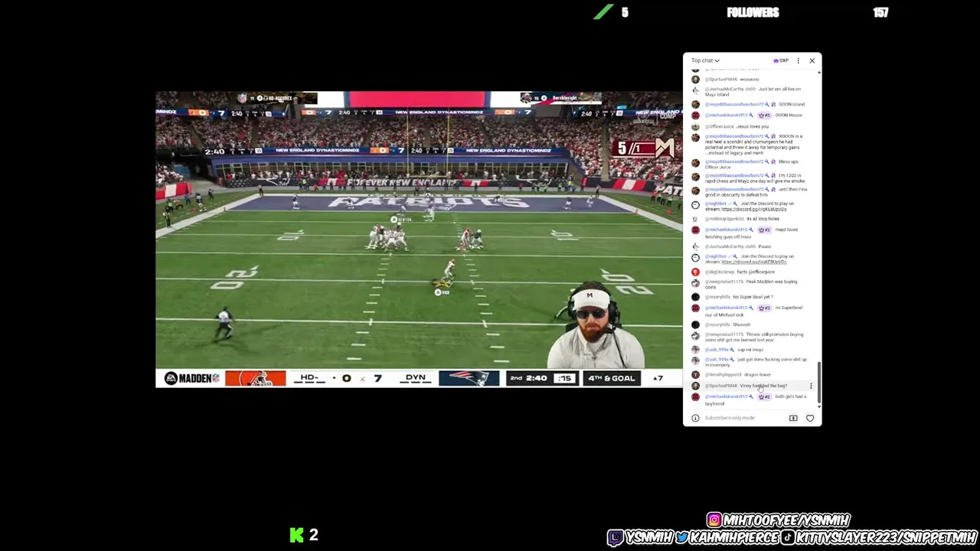Image resolution: width=980 pixels, height=551 pixels.
Task: Click michaelskurski912 avatar beside "both girls had"
Action: 695,397
